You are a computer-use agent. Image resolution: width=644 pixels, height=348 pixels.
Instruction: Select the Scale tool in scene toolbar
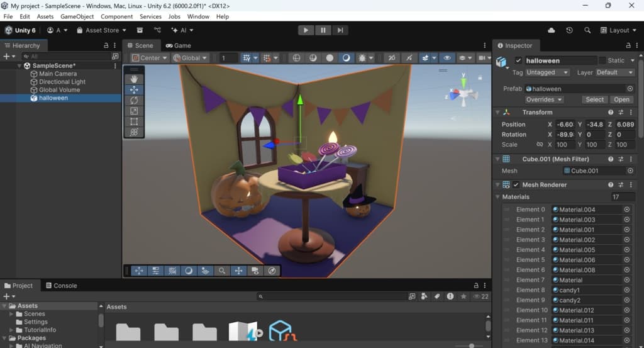[134, 111]
